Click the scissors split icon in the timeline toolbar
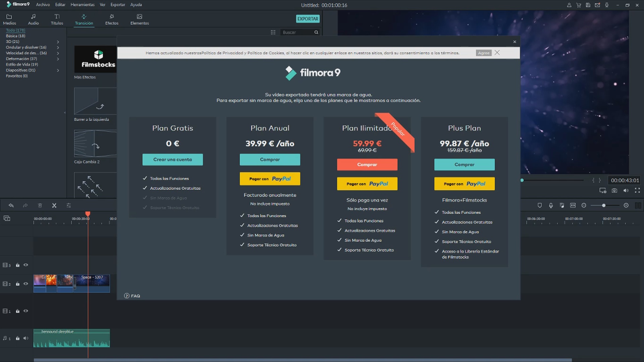The width and height of the screenshot is (644, 362). point(54,205)
